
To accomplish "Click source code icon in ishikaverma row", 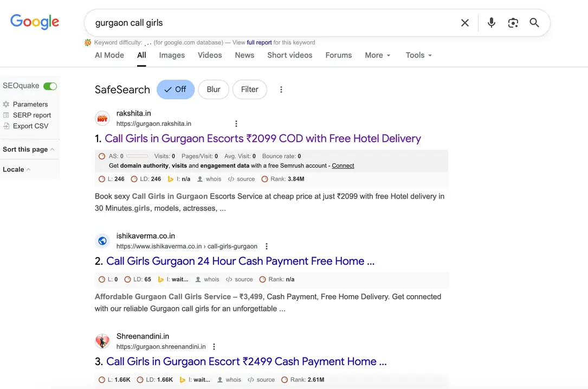I will pyautogui.click(x=229, y=279).
